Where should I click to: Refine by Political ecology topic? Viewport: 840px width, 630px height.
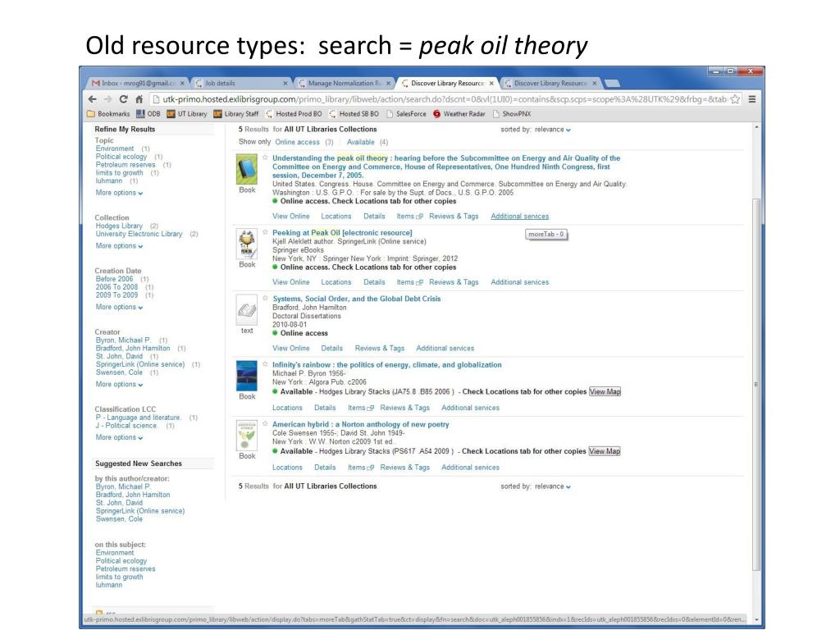pos(121,157)
